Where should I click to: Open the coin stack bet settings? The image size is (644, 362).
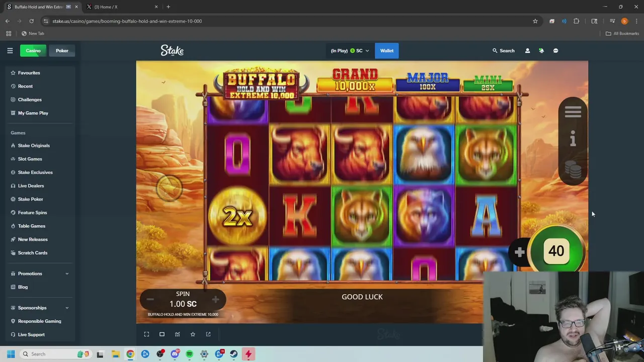[x=573, y=169]
